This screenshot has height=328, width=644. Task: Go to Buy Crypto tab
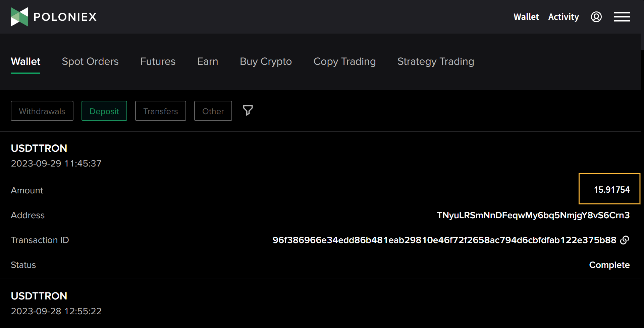[266, 61]
